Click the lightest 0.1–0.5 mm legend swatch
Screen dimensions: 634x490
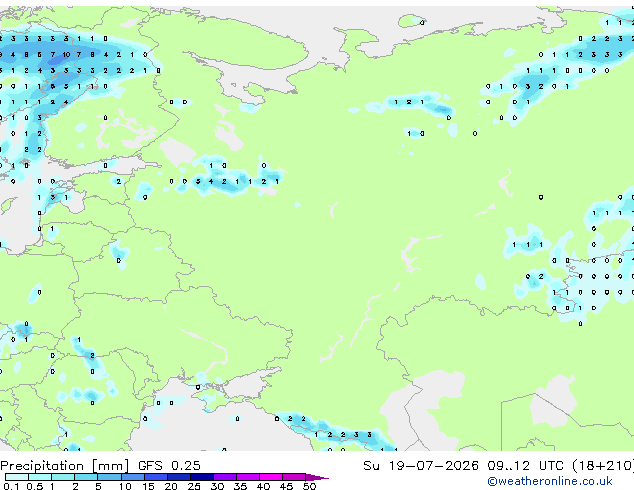[x=17, y=477]
